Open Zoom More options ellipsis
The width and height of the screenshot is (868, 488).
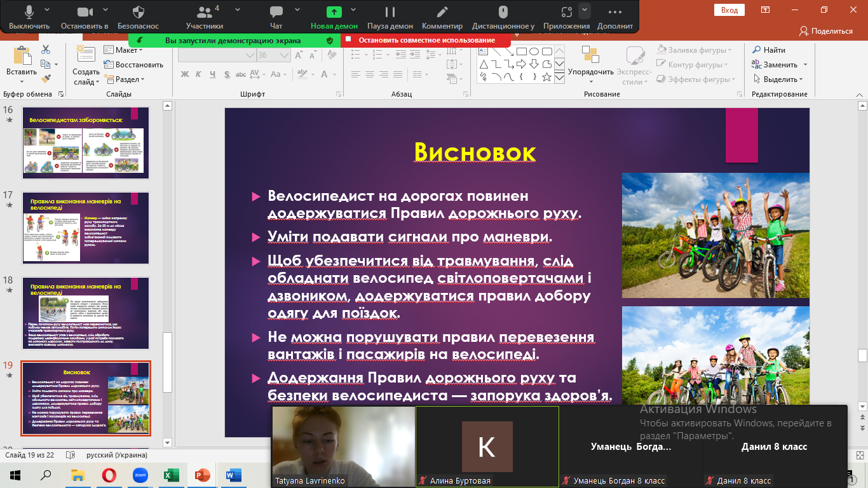coord(614,17)
